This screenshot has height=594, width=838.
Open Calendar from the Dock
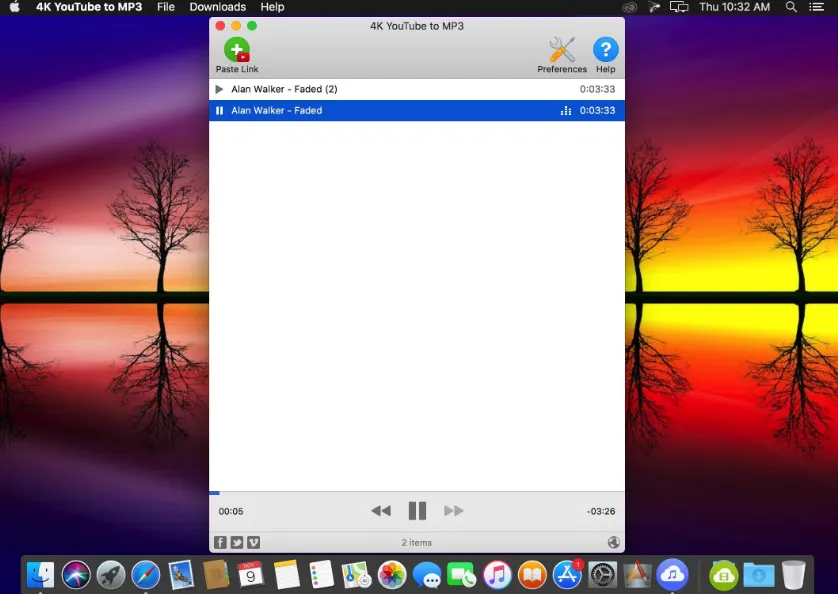coord(251,575)
